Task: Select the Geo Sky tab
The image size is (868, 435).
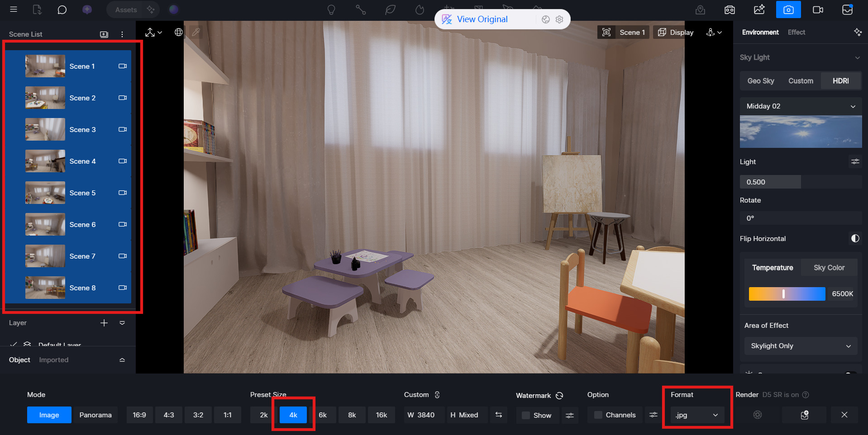Action: [x=760, y=81]
